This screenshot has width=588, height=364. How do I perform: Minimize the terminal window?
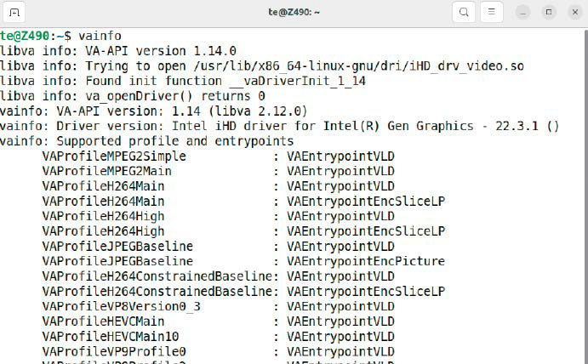point(522,13)
